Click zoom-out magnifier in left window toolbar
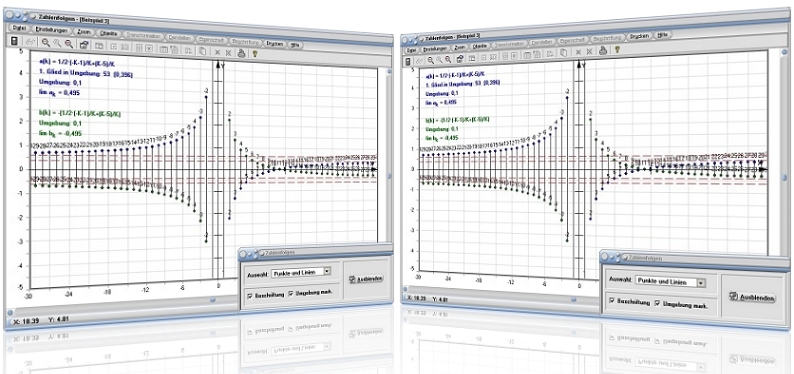Image resolution: width=794 pixels, height=374 pixels. [68, 44]
